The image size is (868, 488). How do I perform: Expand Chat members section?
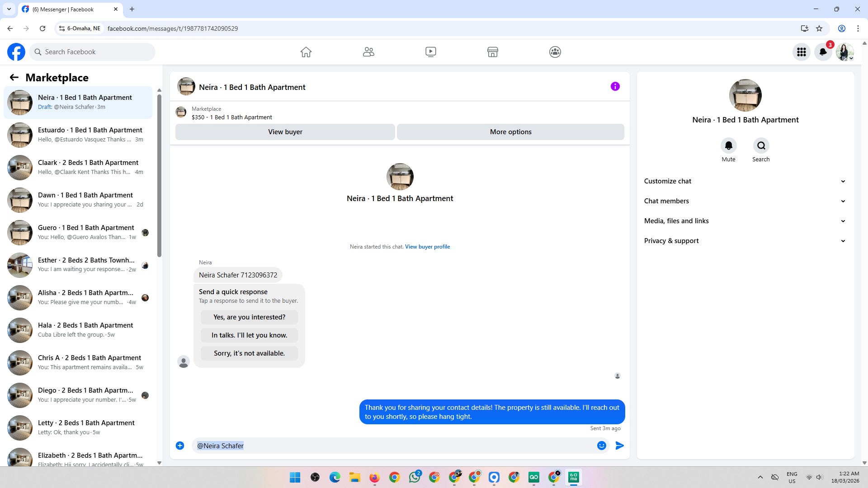pos(745,201)
